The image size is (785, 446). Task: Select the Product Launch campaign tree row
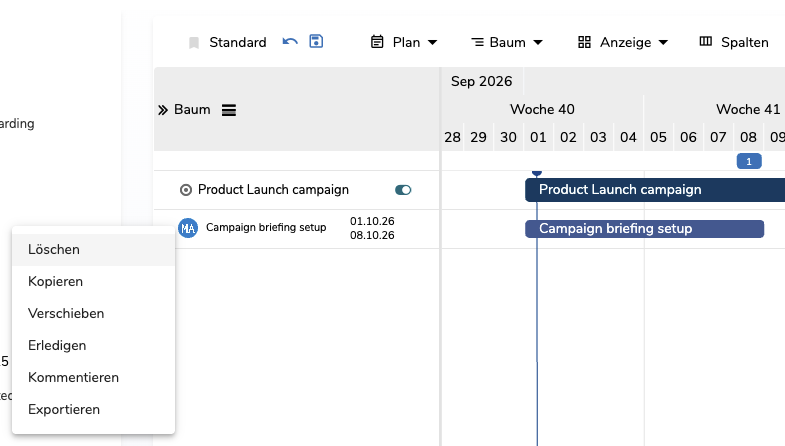pyautogui.click(x=297, y=190)
